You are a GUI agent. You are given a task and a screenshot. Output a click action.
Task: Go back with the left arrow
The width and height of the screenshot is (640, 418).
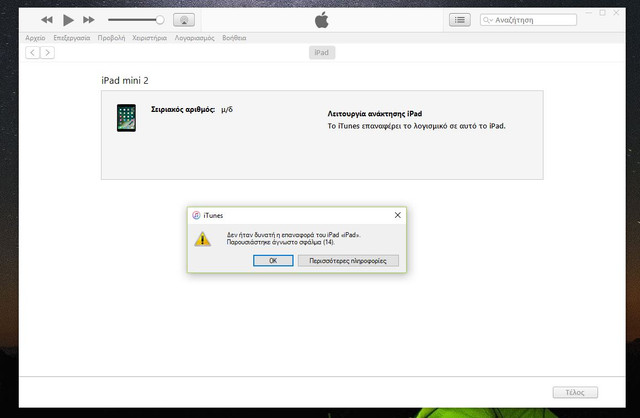(x=32, y=53)
